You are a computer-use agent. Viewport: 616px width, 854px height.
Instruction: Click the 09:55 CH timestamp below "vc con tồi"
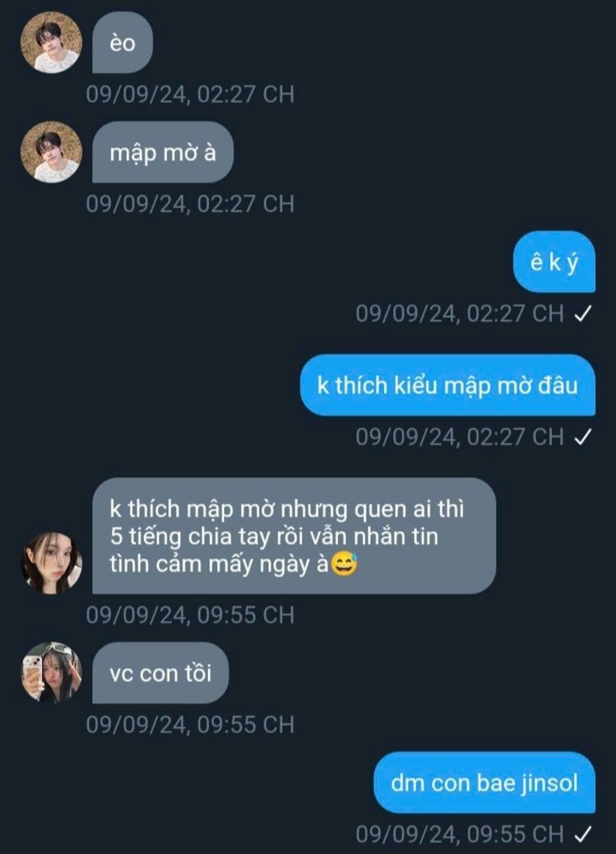coord(190,724)
